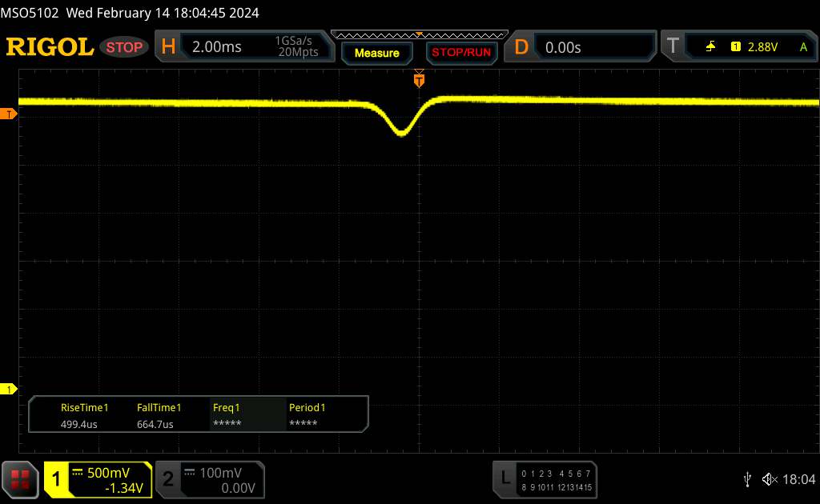Select the 2.88V trigger level value
Screen dimensions: 820x504
[762, 47]
